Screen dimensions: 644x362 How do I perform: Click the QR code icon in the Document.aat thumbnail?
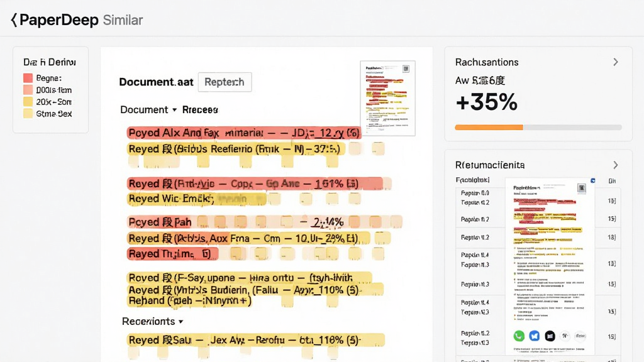[406, 69]
